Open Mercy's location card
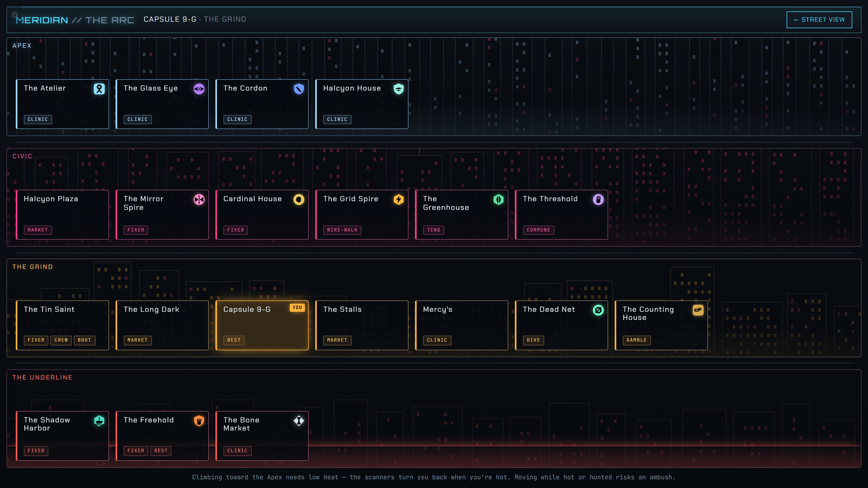The height and width of the screenshot is (488, 868). 462,325
